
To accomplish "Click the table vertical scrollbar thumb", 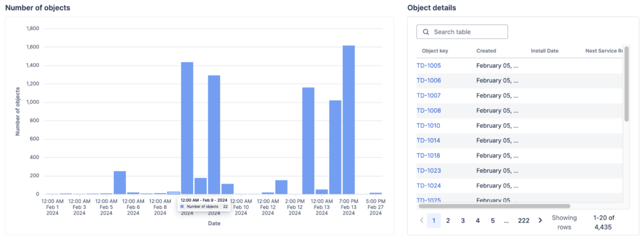I will coord(626,84).
